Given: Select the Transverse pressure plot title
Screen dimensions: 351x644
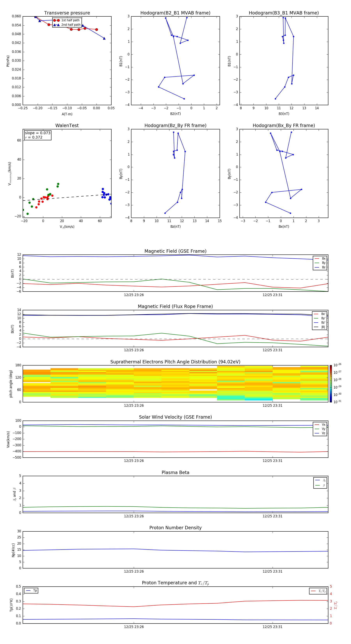Looking at the screenshot, I should point(67,13).
